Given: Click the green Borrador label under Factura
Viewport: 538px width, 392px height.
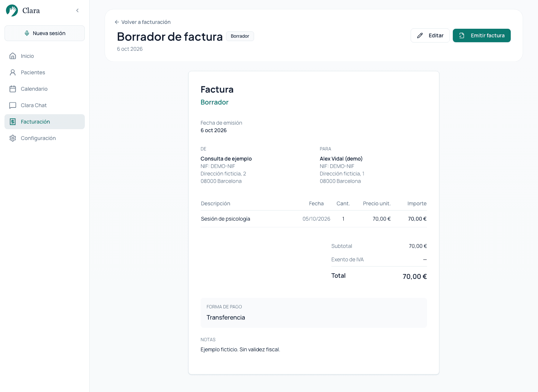Looking at the screenshot, I should coord(214,102).
